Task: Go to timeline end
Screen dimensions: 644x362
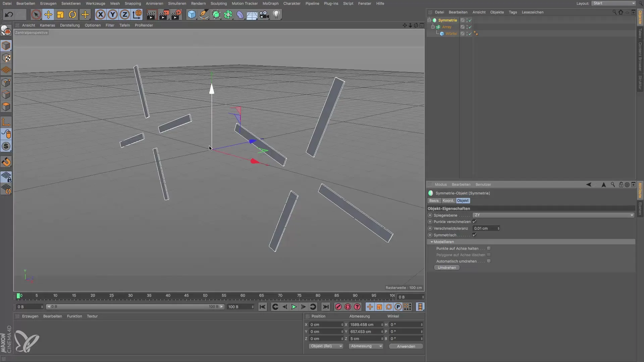Action: (325, 307)
